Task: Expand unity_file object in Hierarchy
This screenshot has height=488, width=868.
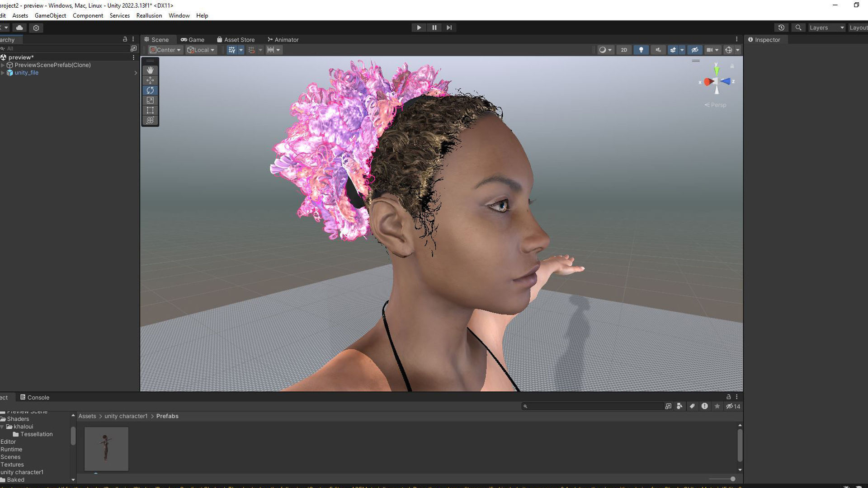Action: (x=3, y=73)
